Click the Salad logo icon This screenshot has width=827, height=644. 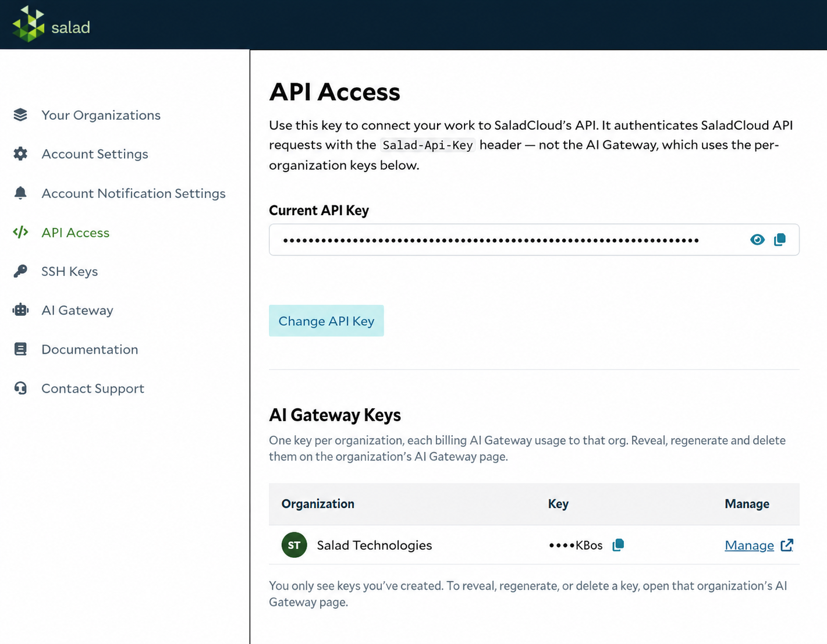tap(29, 24)
